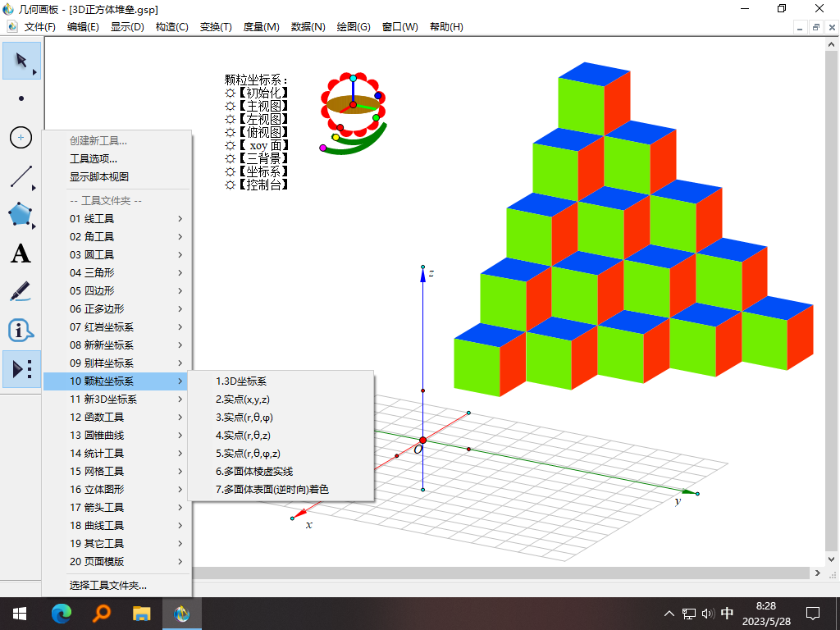Click the vertical scrollbar on the right
The image size is (840, 630).
832,328
